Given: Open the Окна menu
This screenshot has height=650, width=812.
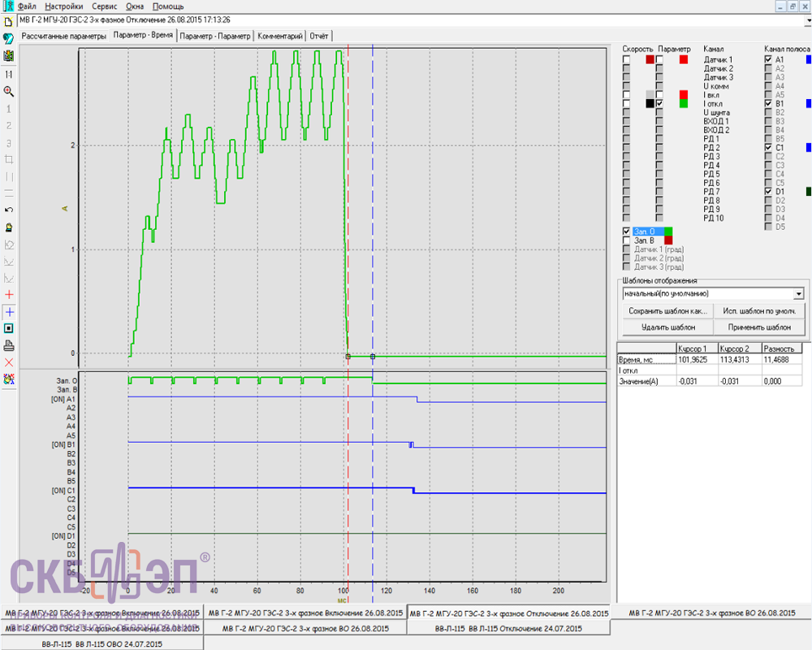Looking at the screenshot, I should pos(135,6).
